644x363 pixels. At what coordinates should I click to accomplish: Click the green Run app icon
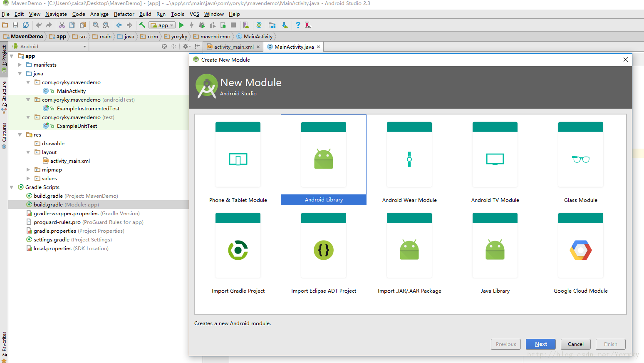181,25
